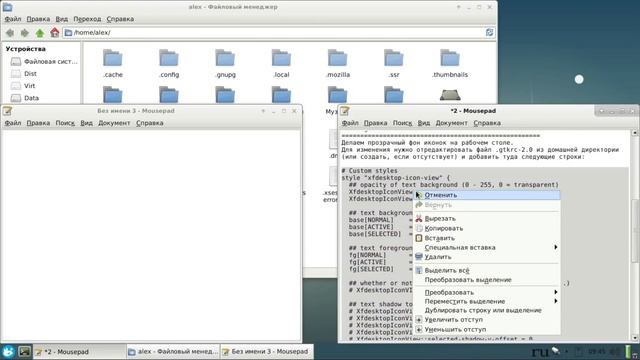640x360 pixels.
Task: Open Документ menu in Без имени 3 Mousepad
Action: pos(114,123)
